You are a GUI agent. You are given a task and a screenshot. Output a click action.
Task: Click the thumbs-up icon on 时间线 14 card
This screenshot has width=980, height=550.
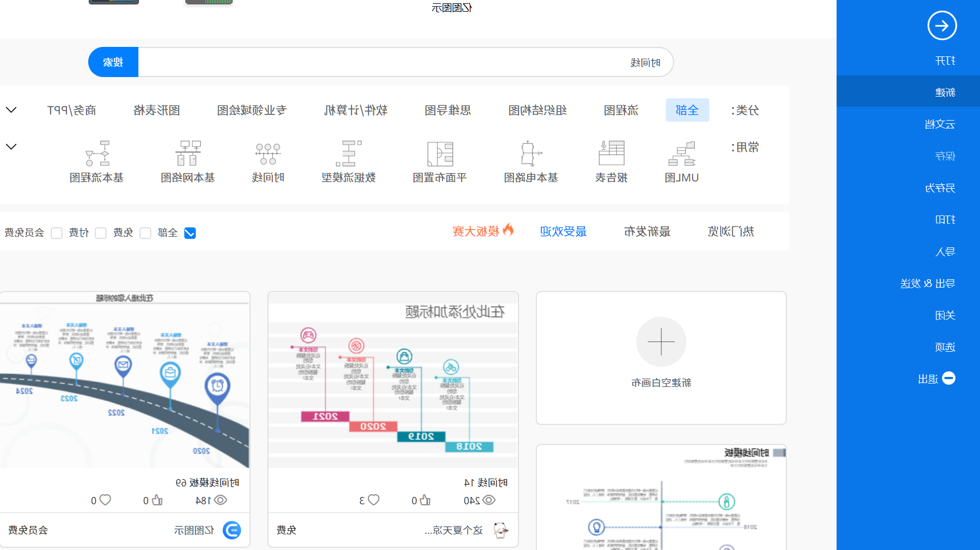click(x=425, y=500)
